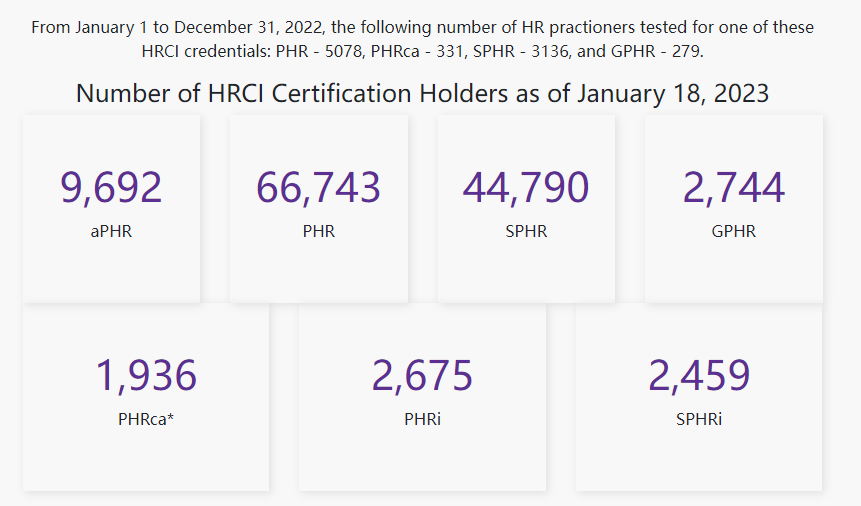Click the SPHR certification card
Image resolution: width=861 pixels, height=506 pixels.
point(527,209)
